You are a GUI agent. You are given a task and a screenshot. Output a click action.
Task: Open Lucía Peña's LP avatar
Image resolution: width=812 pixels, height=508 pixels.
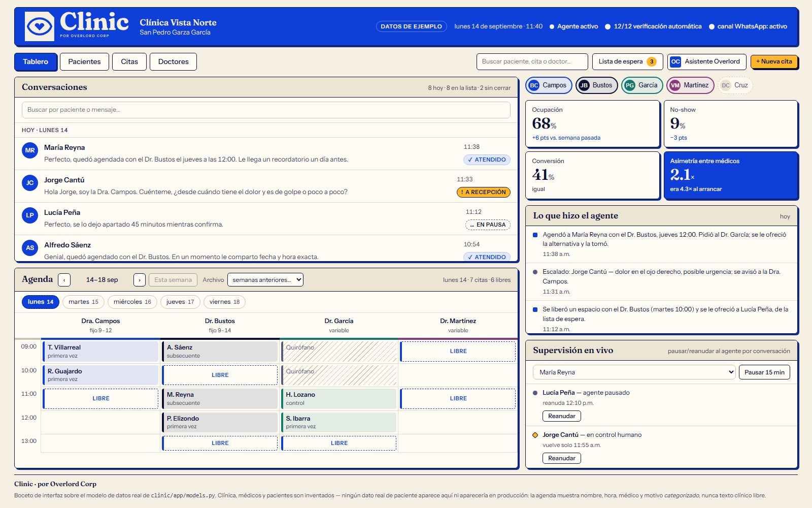30,215
